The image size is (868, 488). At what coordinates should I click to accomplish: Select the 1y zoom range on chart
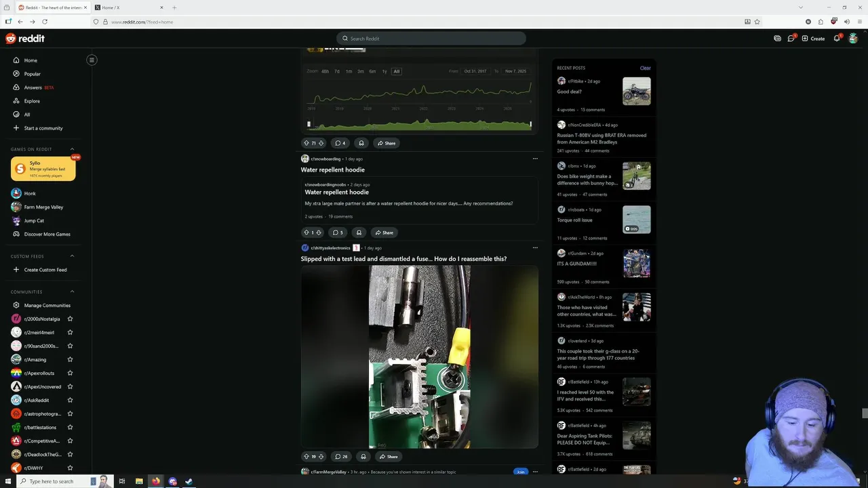pyautogui.click(x=384, y=71)
